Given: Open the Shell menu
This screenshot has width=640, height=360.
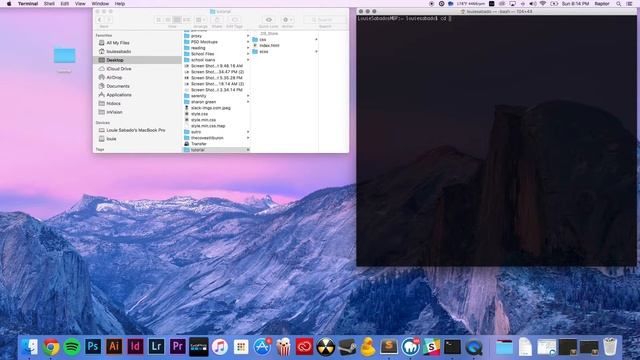Looking at the screenshot, I should pos(49,4).
